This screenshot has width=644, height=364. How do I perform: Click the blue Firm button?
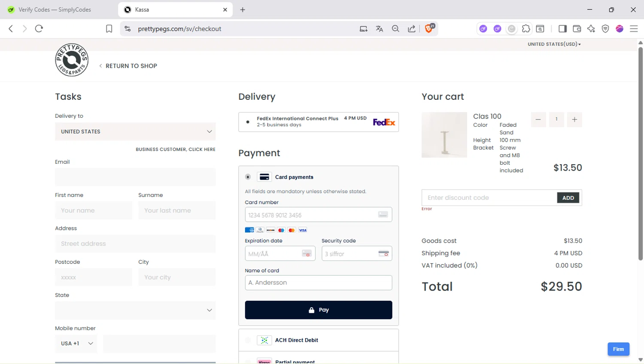click(618, 349)
